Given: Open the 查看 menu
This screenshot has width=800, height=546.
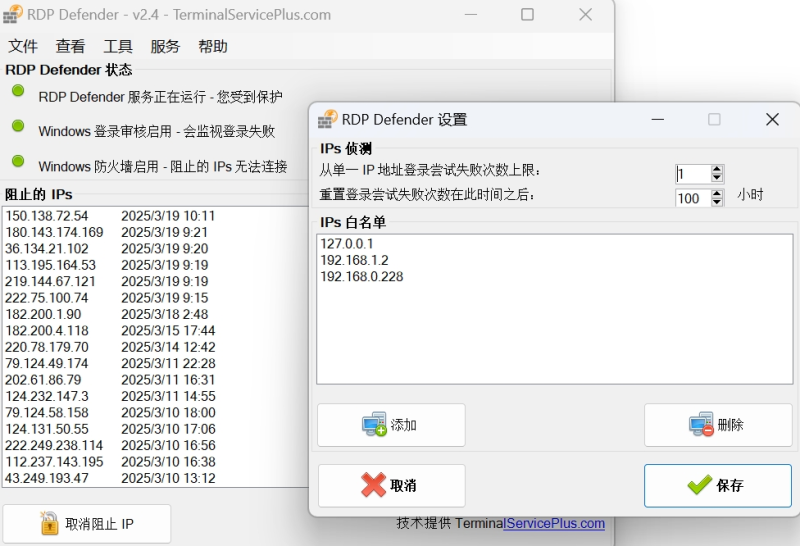Looking at the screenshot, I should [x=70, y=46].
